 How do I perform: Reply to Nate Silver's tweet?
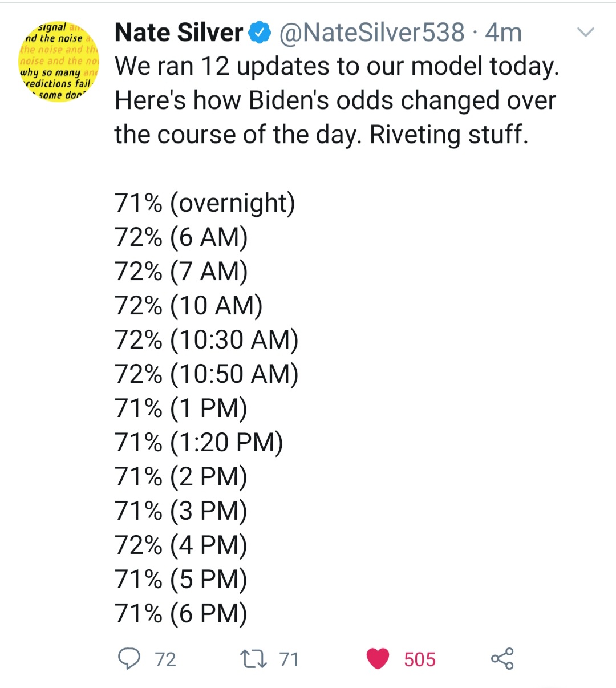click(129, 659)
